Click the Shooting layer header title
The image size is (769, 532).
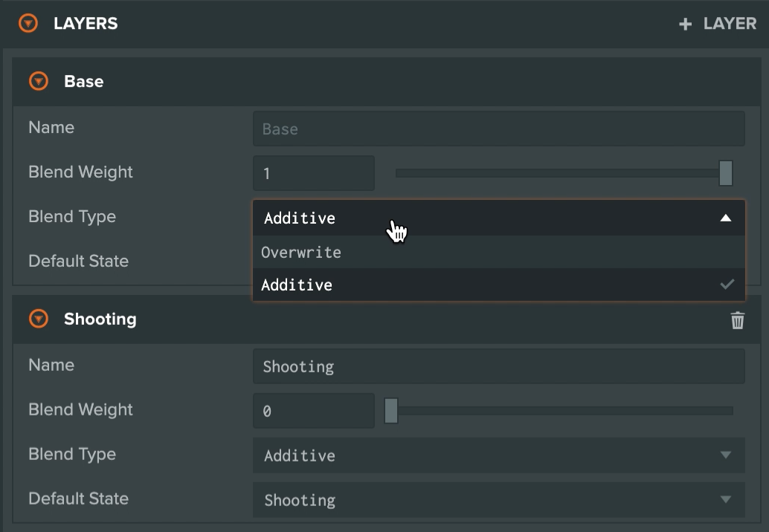(x=100, y=319)
